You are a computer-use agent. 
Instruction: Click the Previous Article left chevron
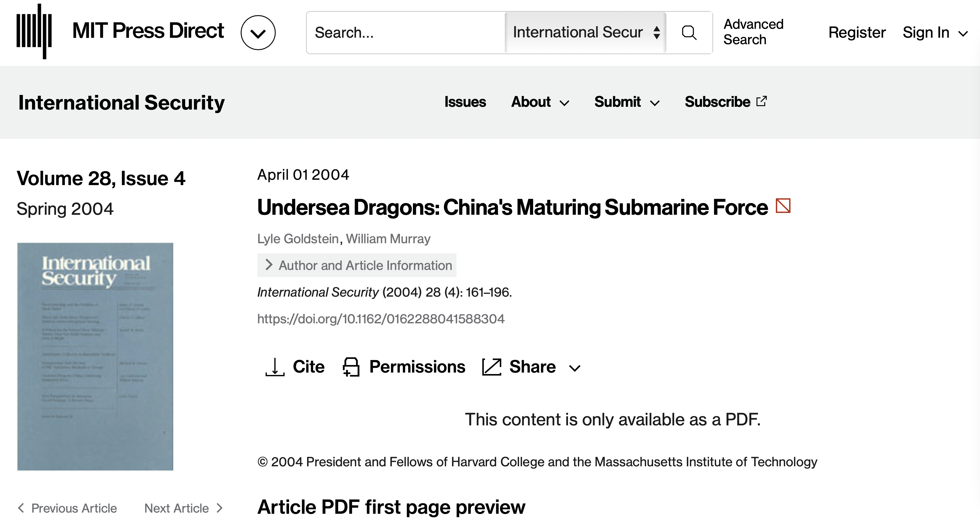pyautogui.click(x=21, y=508)
